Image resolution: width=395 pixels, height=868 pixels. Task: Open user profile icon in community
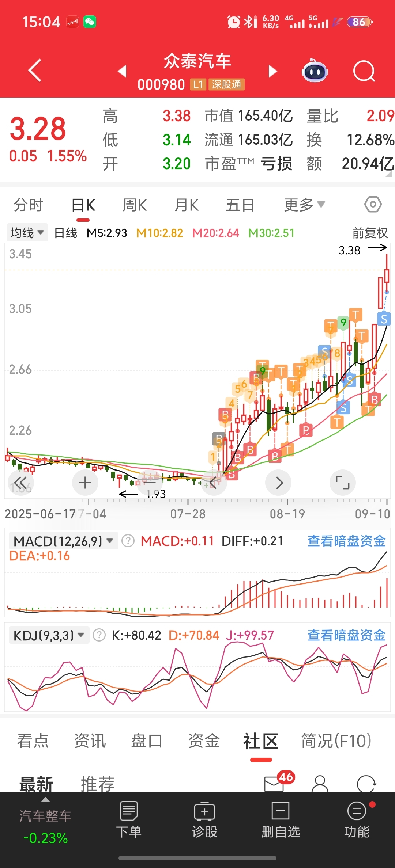[x=320, y=784]
